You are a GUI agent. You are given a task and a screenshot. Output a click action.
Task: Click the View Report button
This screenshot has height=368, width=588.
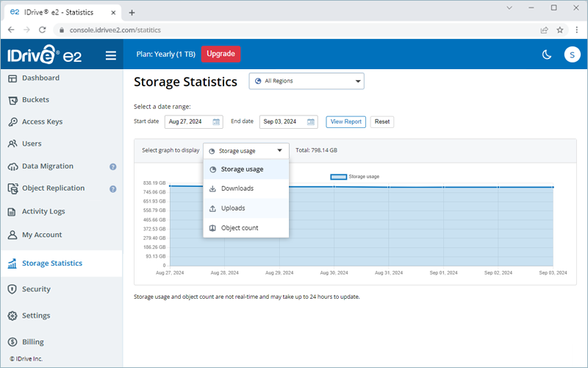345,121
